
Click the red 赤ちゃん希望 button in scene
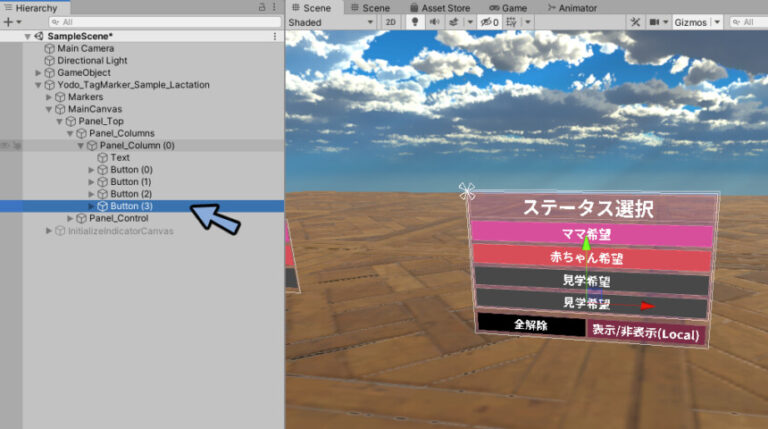(x=592, y=258)
